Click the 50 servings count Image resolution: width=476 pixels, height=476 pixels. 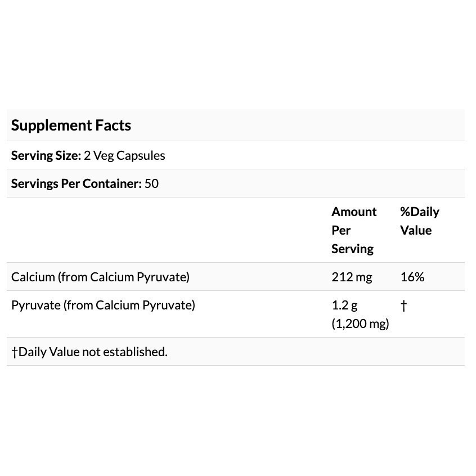point(151,183)
